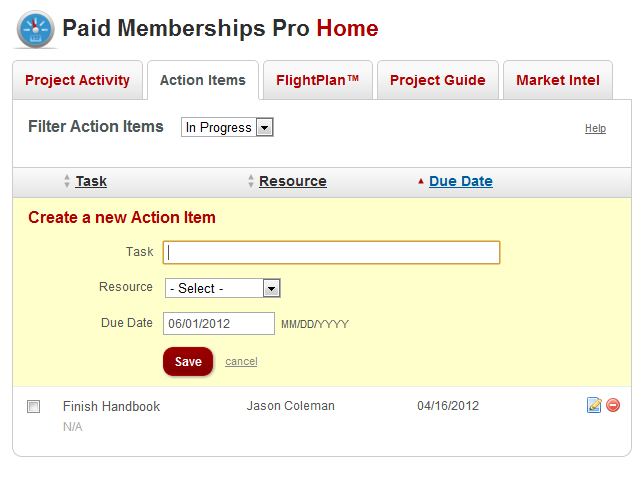644x478 pixels.
Task: Click the Task column sort arrows
Action: click(x=67, y=181)
